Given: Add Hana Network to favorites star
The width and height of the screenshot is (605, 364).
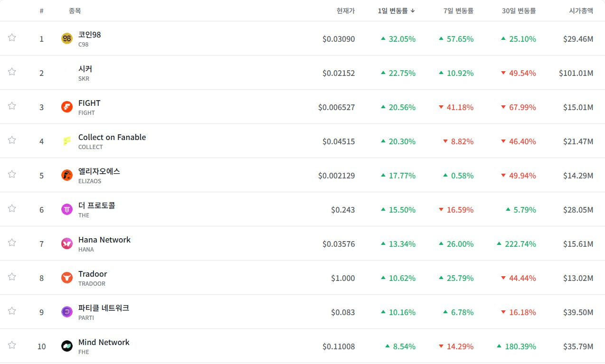Looking at the screenshot, I should pos(12,243).
